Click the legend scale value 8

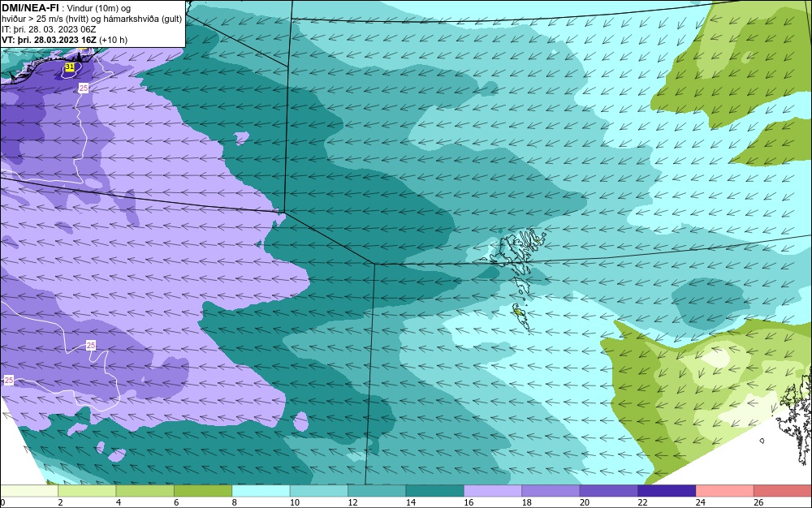pyautogui.click(x=234, y=502)
